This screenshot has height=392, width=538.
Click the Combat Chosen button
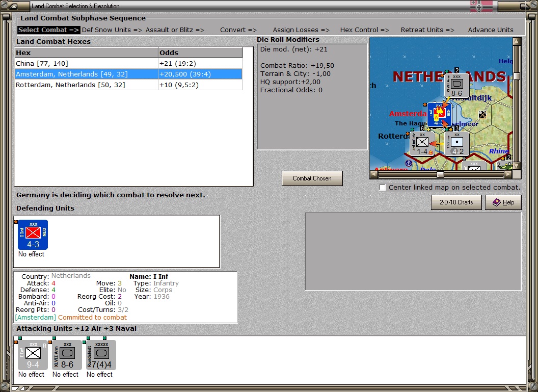(x=312, y=178)
